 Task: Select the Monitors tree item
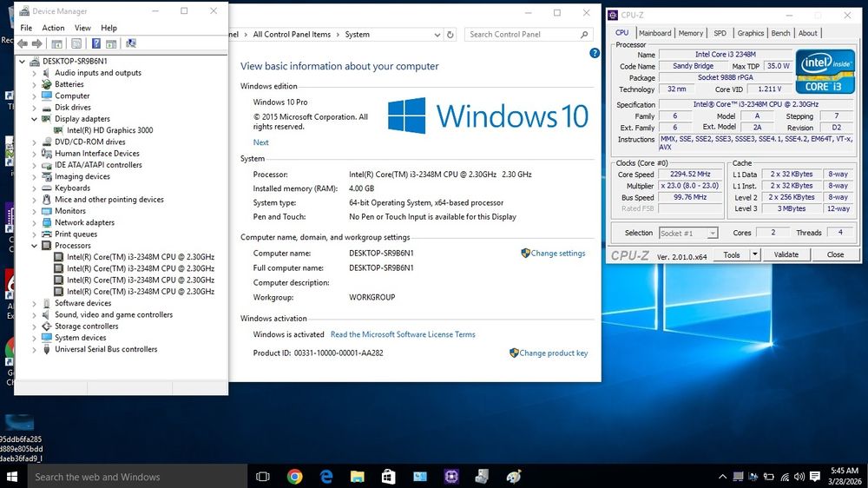70,211
